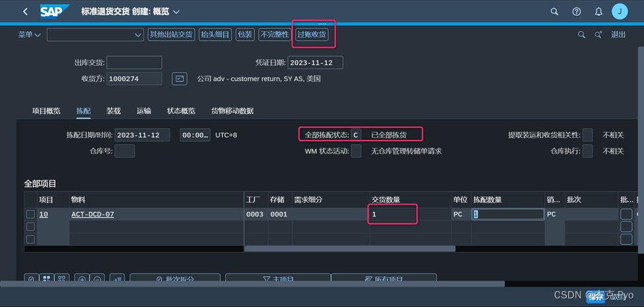Open the command field combo box
The height and width of the screenshot is (307, 644).
click(95, 35)
